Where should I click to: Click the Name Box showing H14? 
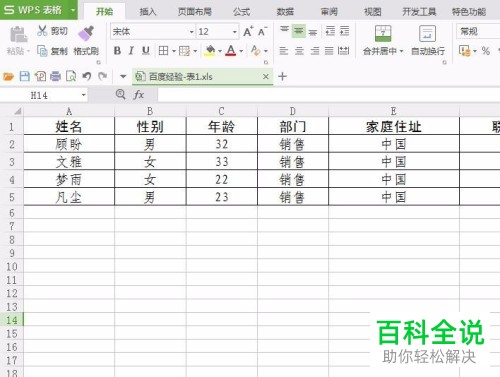(39, 96)
